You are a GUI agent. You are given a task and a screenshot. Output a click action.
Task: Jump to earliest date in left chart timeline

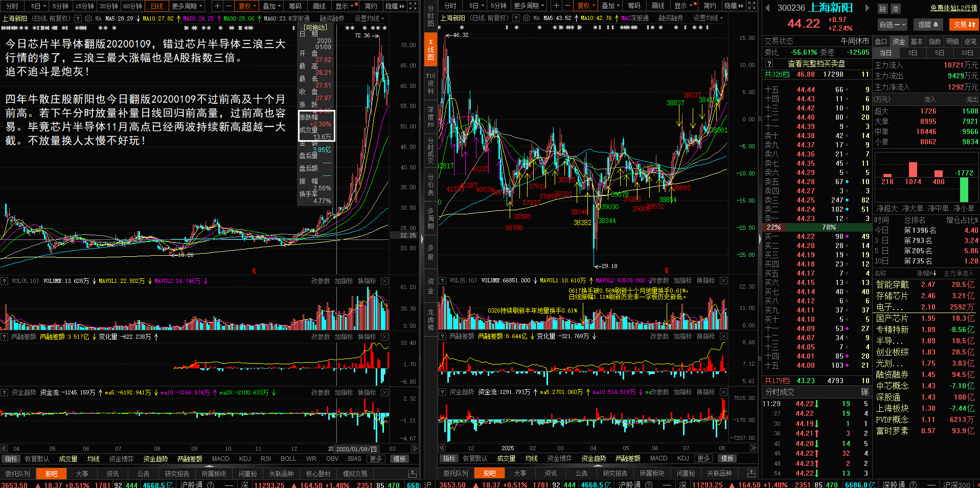(4, 449)
